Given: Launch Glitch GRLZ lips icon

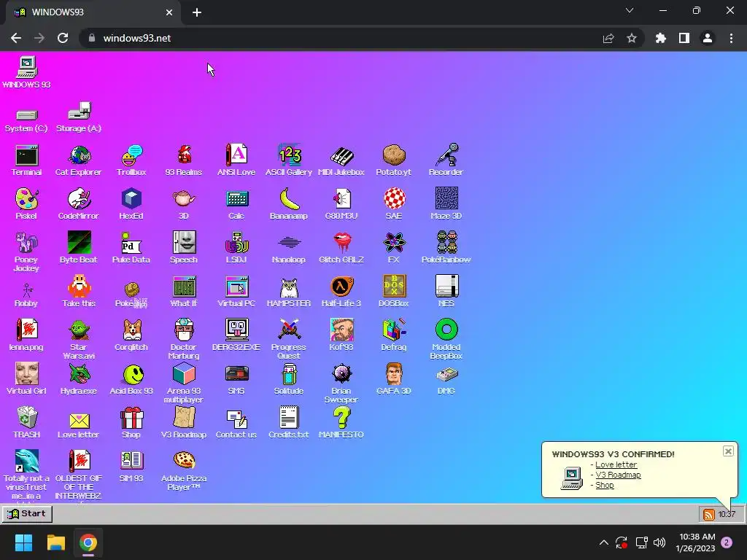Looking at the screenshot, I should pos(341,248).
